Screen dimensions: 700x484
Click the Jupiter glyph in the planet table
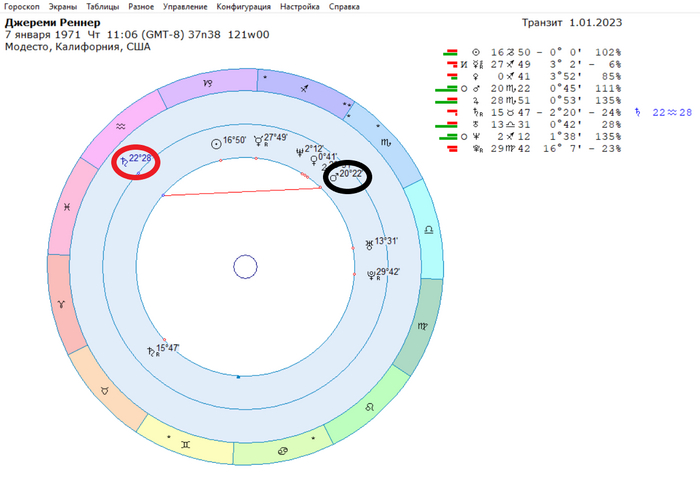pyautogui.click(x=476, y=100)
